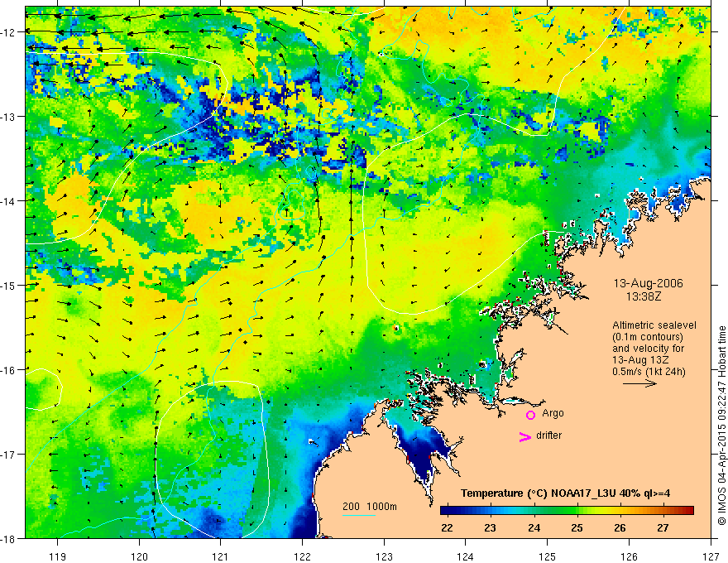Click latitude axis label '-13'
The height and width of the screenshot is (563, 728).
click(x=9, y=117)
